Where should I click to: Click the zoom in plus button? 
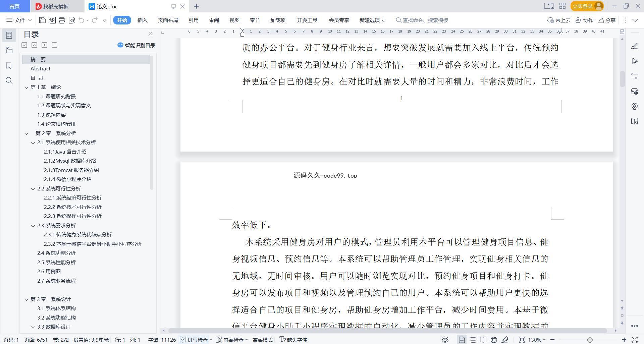(624, 340)
